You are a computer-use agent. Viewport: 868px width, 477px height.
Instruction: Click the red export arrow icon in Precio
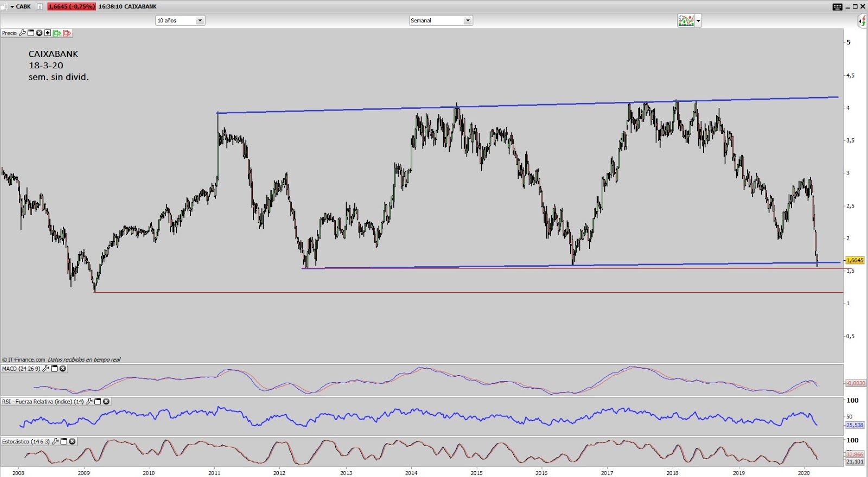(67, 33)
